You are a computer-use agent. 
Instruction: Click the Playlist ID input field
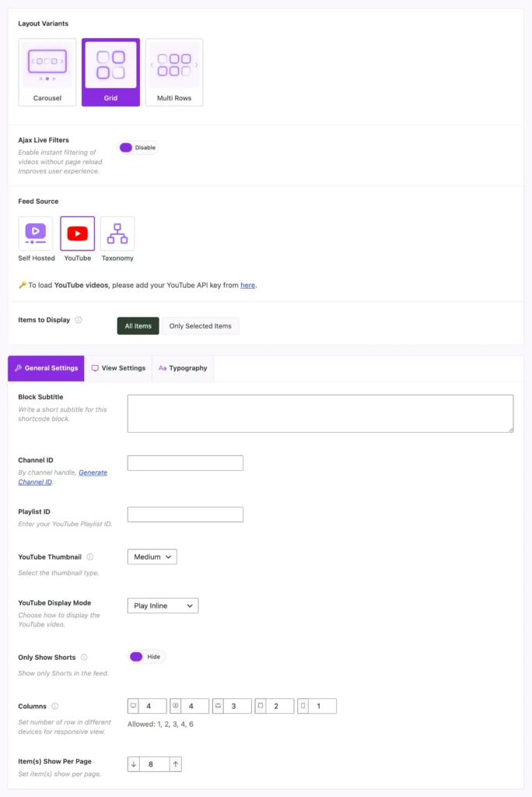185,514
